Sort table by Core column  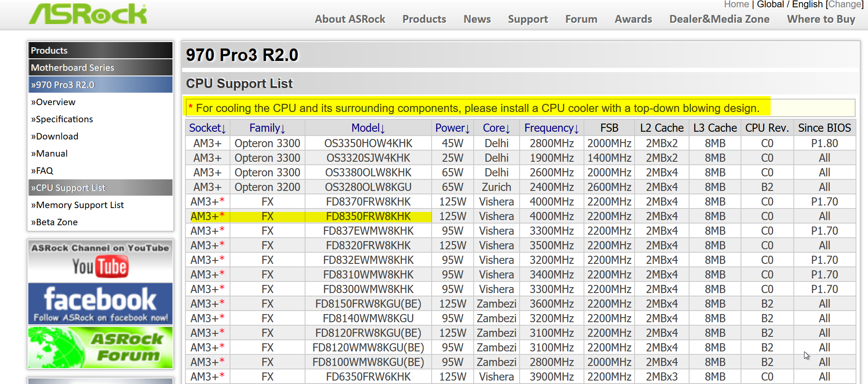tap(496, 128)
